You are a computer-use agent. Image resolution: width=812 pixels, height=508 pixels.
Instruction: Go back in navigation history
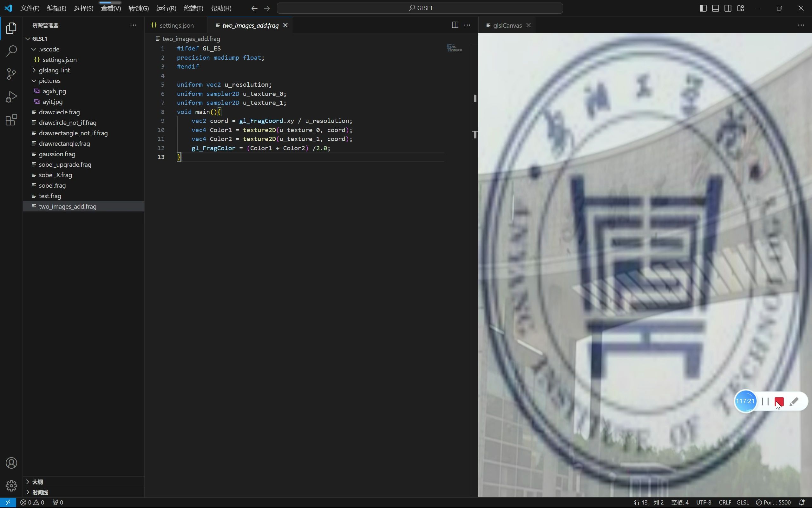pos(254,8)
